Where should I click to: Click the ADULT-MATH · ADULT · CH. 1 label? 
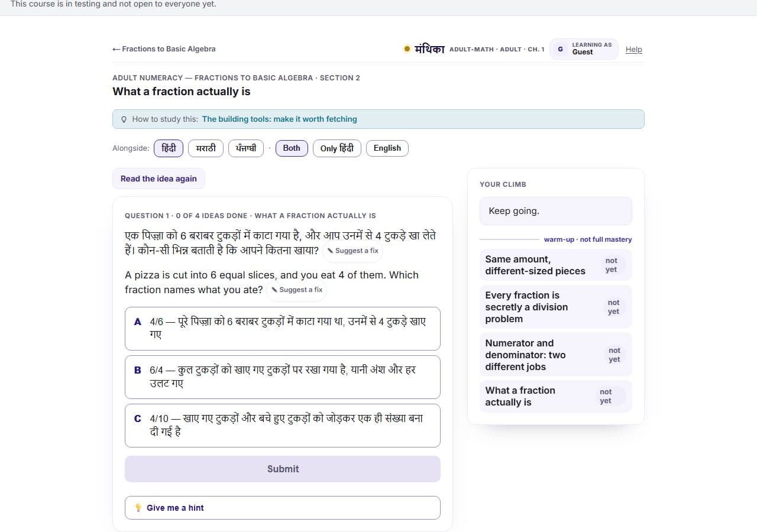pyautogui.click(x=497, y=50)
